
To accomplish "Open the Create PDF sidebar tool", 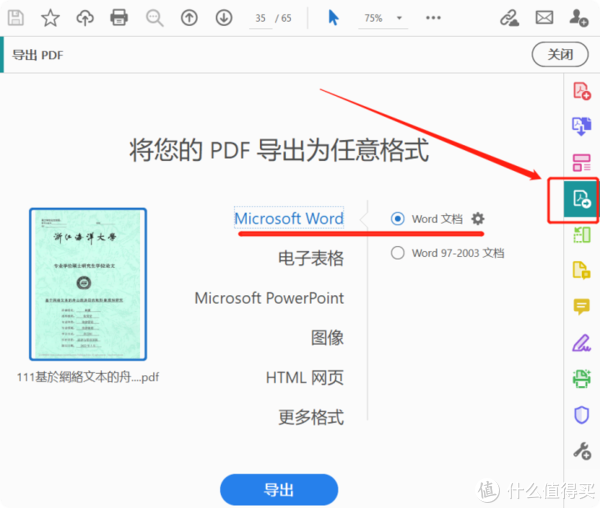I will click(582, 91).
